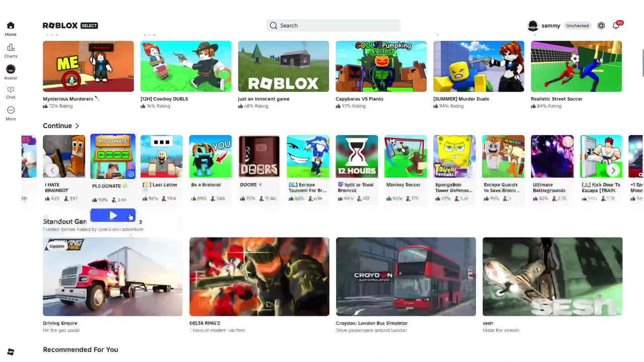
Task: Show previous games in the Continue carousel
Action: 52,170
